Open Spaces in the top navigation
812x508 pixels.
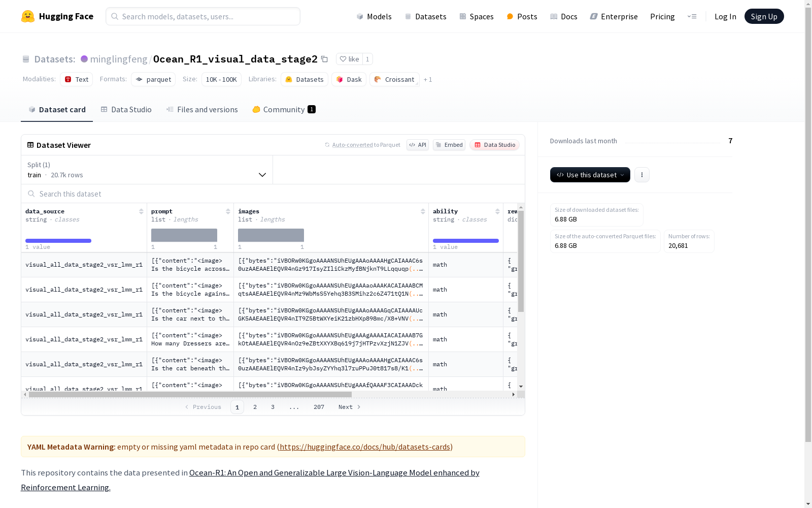(476, 16)
